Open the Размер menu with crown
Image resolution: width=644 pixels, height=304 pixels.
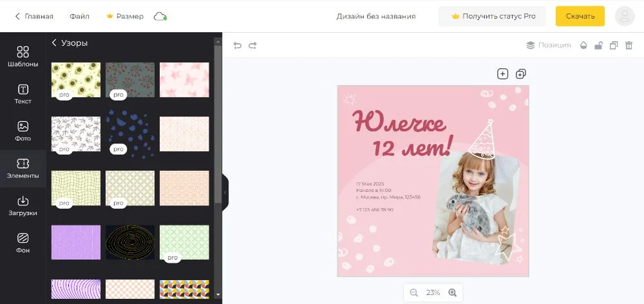(x=125, y=17)
